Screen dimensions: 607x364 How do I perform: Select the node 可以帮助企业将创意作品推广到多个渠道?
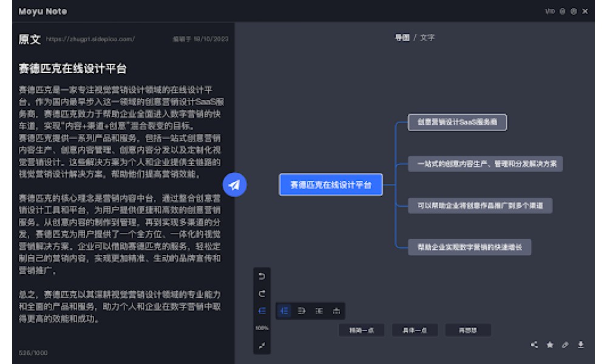480,206
